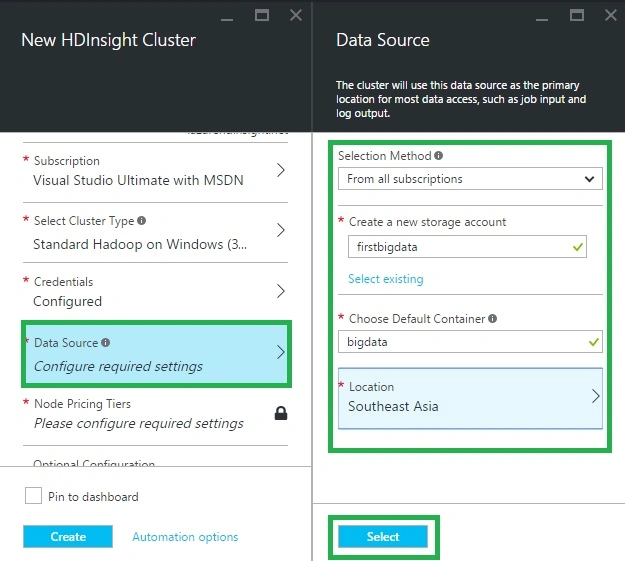The image size is (625, 561).
Task: Click the Select button
Action: pyautogui.click(x=383, y=537)
